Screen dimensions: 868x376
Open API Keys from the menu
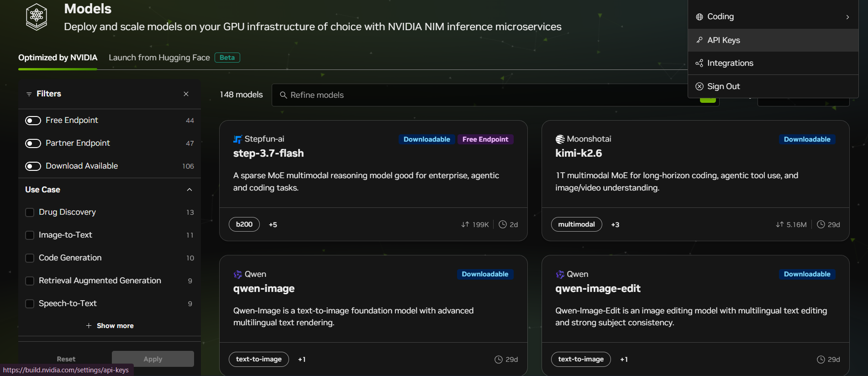(x=773, y=40)
